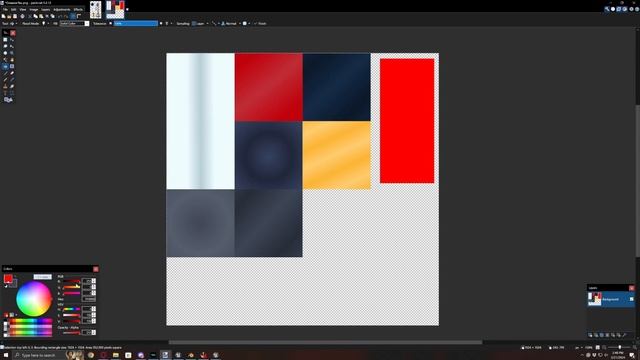
Task: Click the Save toolbar icon
Action: (15, 16)
